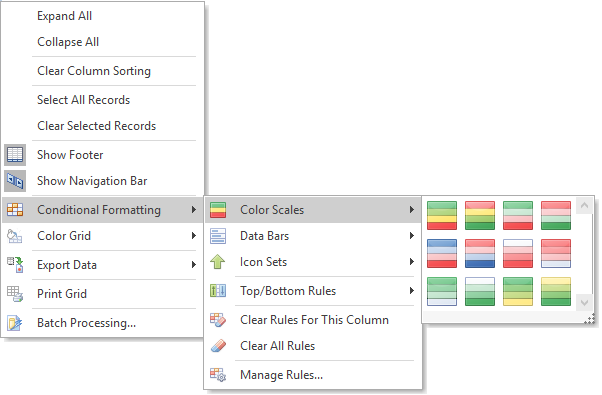The width and height of the screenshot is (602, 395).
Task: Apply the red-white-green color scale
Action: 556,215
